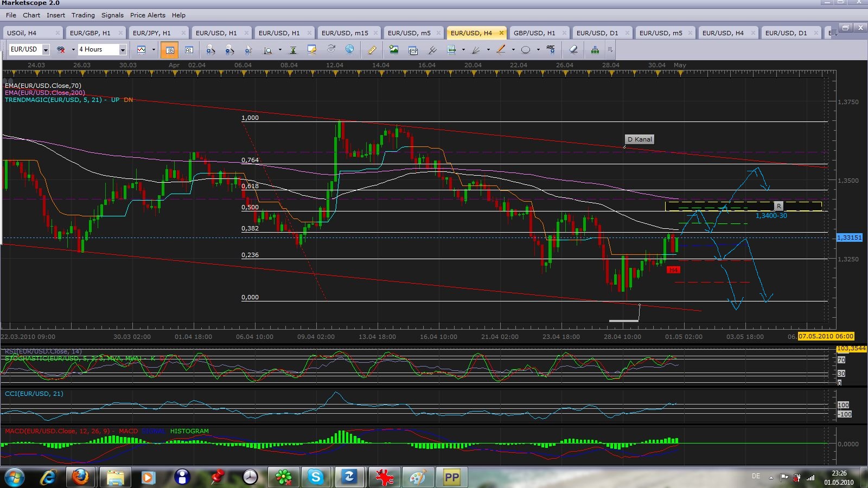Image resolution: width=868 pixels, height=488 pixels.
Task: Close the active EUR/USD, H4 tab
Action: click(501, 33)
